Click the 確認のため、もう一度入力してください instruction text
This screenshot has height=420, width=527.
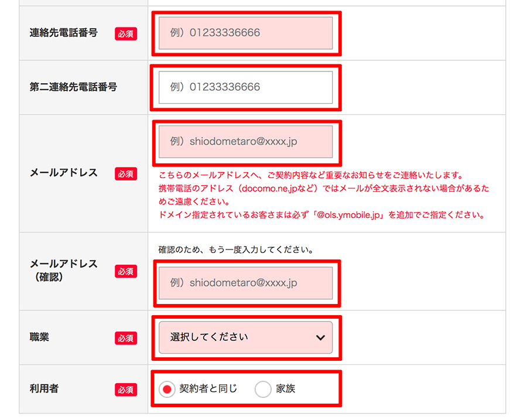tap(237, 250)
